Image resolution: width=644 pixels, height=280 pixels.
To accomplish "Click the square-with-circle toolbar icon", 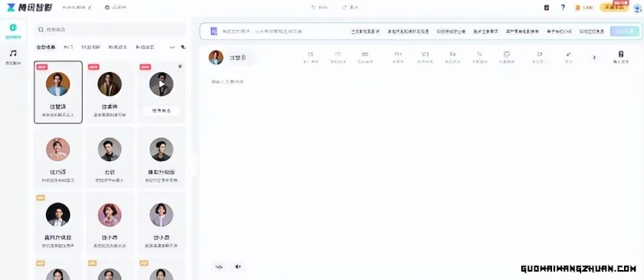I will [x=507, y=58].
